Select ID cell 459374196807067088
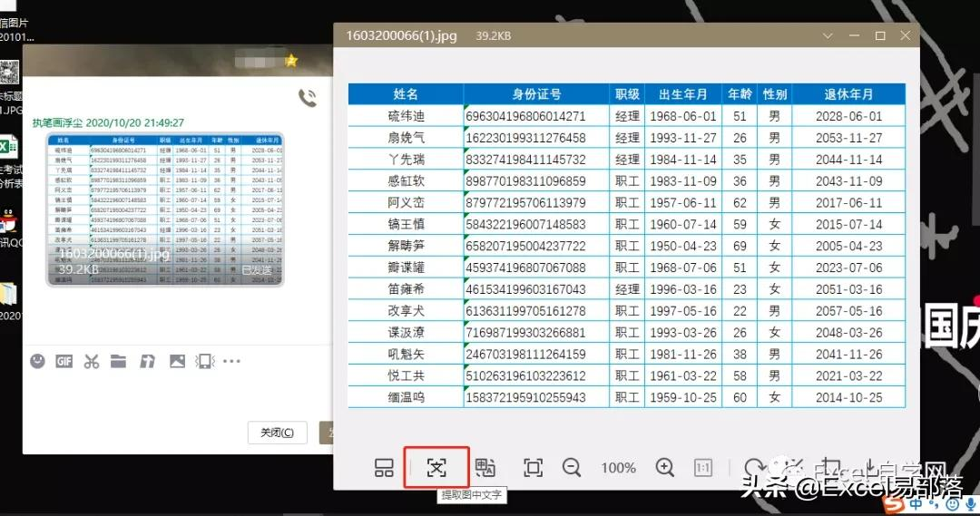The image size is (980, 516). tap(536, 268)
